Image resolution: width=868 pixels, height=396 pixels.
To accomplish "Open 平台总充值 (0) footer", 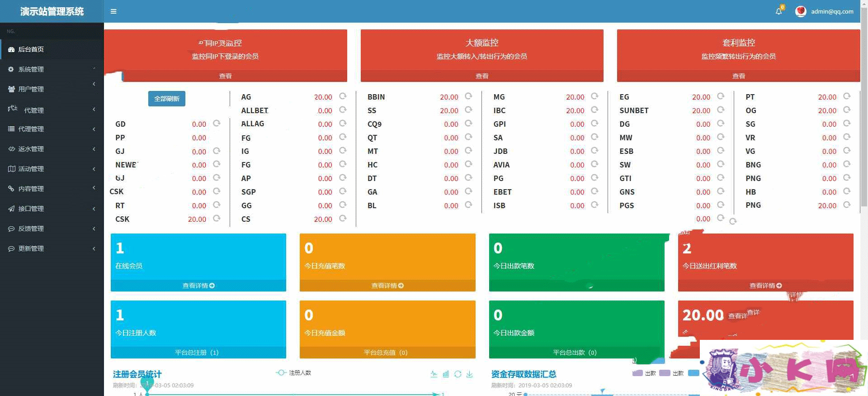I will [x=387, y=353].
